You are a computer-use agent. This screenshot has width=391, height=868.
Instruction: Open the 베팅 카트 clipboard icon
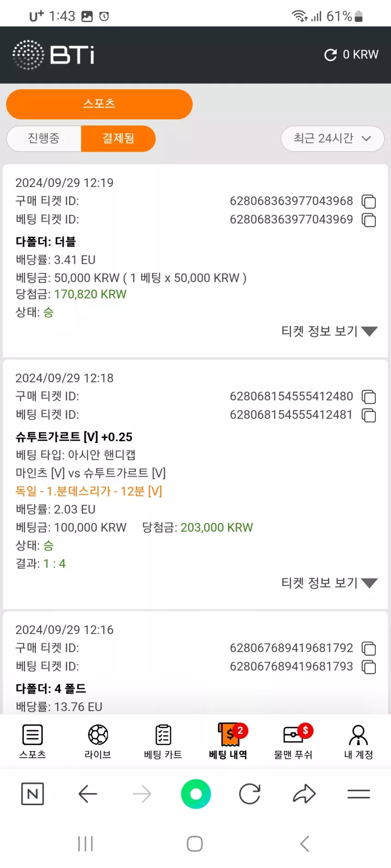point(163,735)
